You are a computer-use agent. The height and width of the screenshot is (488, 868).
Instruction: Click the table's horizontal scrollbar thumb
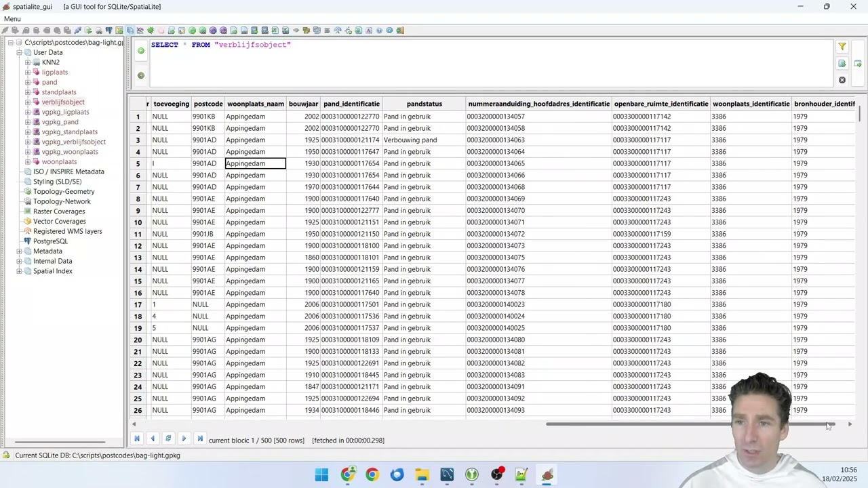[690, 424]
